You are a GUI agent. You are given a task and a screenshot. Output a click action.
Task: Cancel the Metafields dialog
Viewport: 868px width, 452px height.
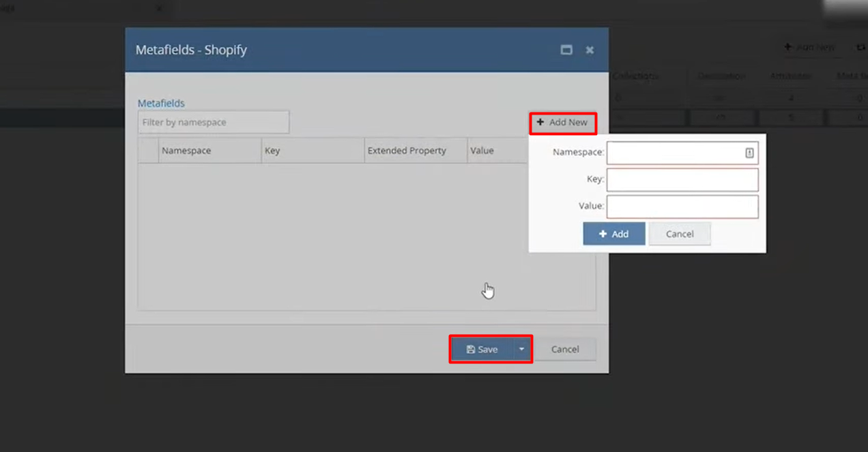pos(565,349)
